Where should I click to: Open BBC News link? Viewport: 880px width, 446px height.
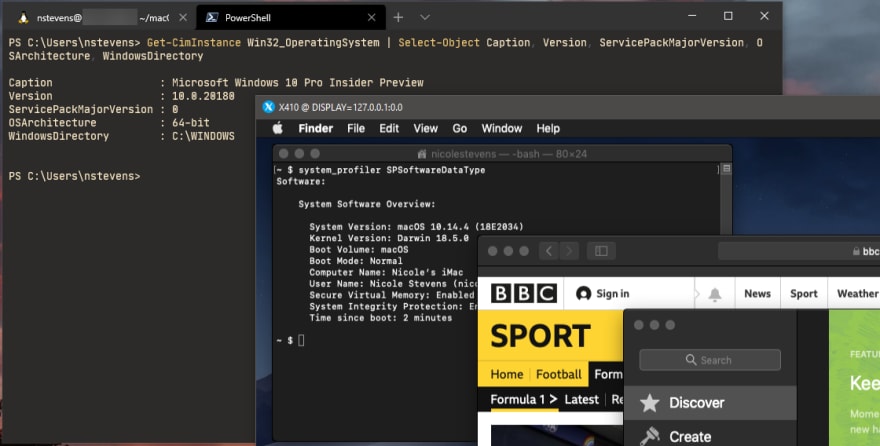click(x=757, y=293)
